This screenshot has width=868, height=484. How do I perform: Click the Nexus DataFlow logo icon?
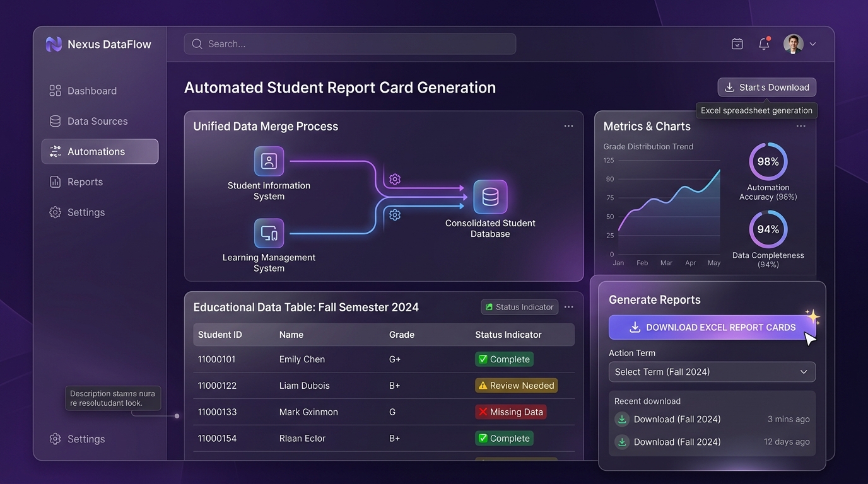click(54, 44)
